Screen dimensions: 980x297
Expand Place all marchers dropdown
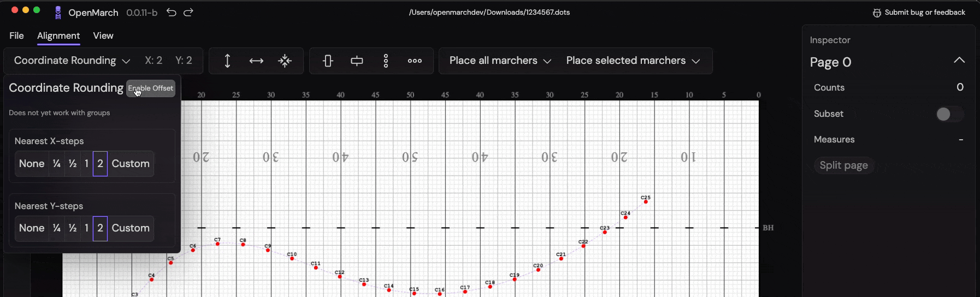point(500,61)
